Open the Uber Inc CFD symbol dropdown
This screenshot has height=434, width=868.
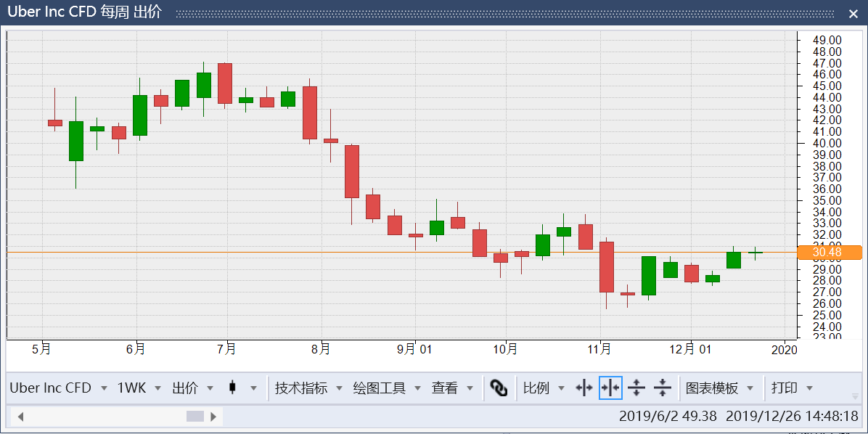point(58,388)
